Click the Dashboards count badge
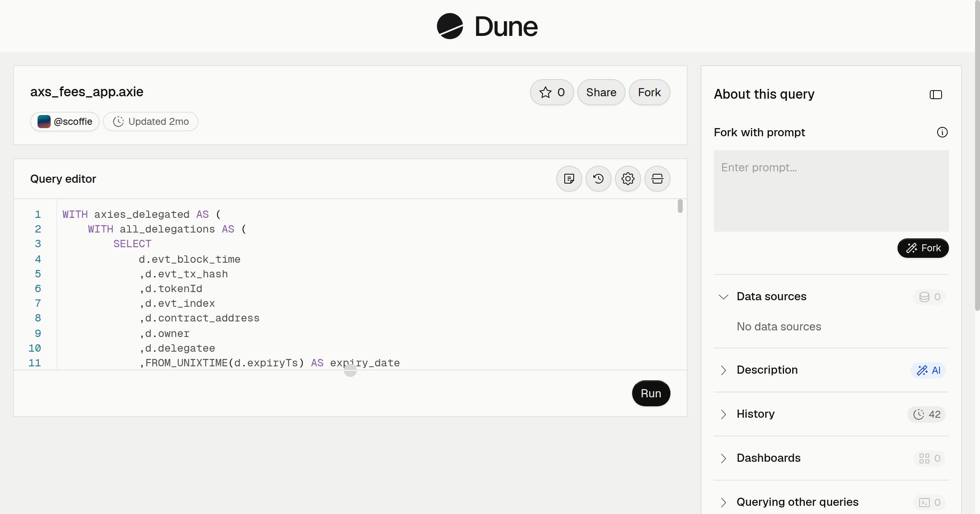 click(x=929, y=459)
